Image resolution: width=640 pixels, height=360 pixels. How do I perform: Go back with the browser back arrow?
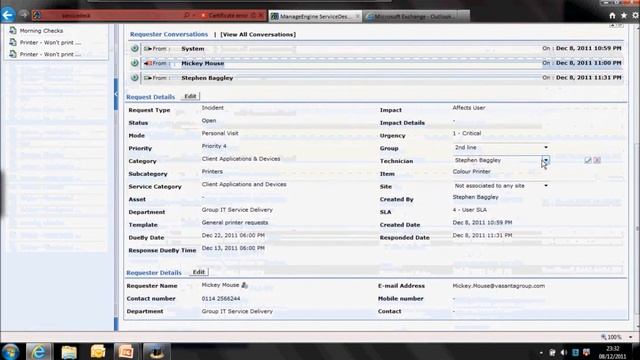pyautogui.click(x=8, y=15)
